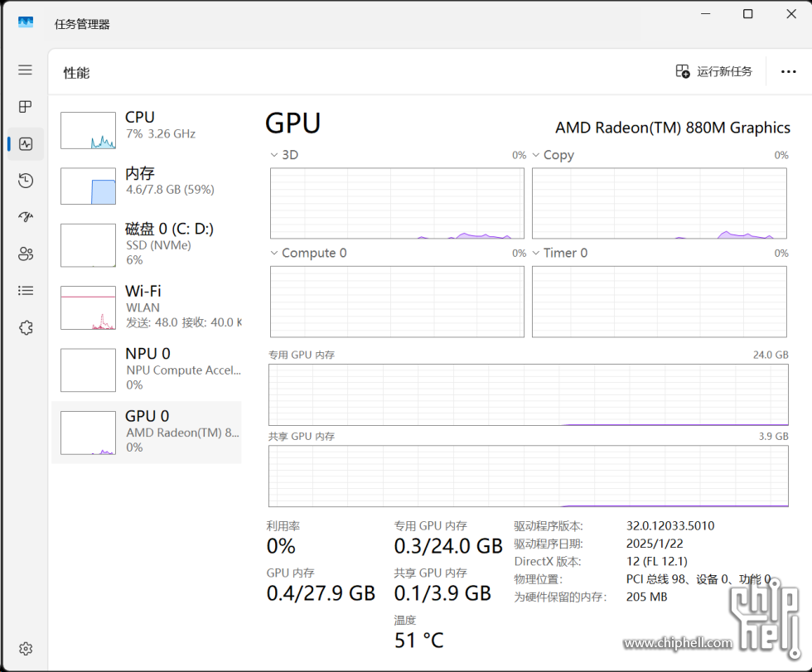Image resolution: width=812 pixels, height=672 pixels.
Task: Click the large GPU heading
Action: click(x=292, y=123)
